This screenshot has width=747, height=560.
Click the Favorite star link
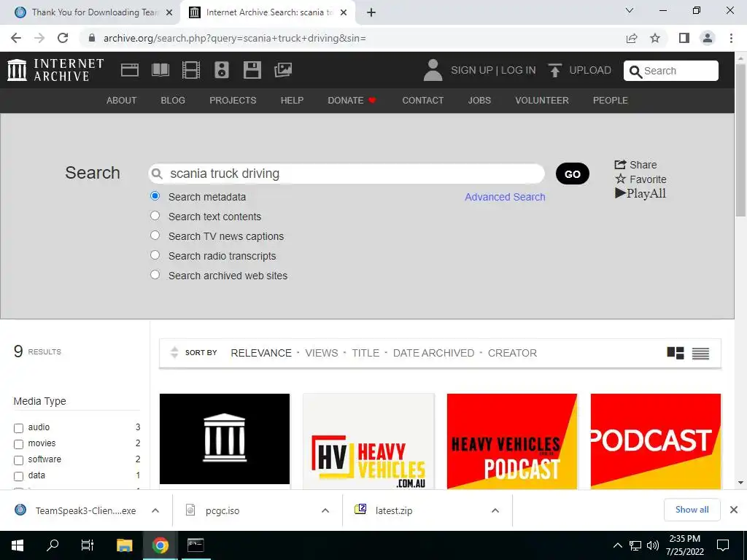click(x=640, y=179)
